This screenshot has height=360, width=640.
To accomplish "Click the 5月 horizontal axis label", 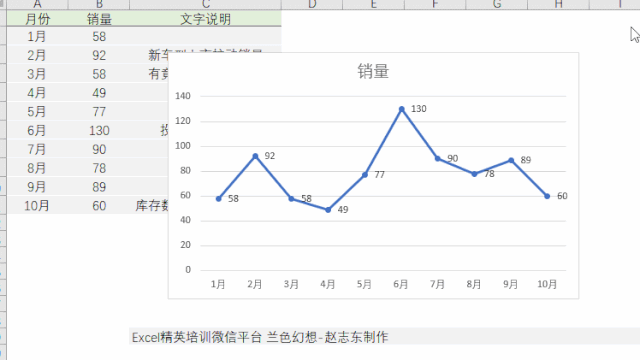I will click(x=364, y=284).
